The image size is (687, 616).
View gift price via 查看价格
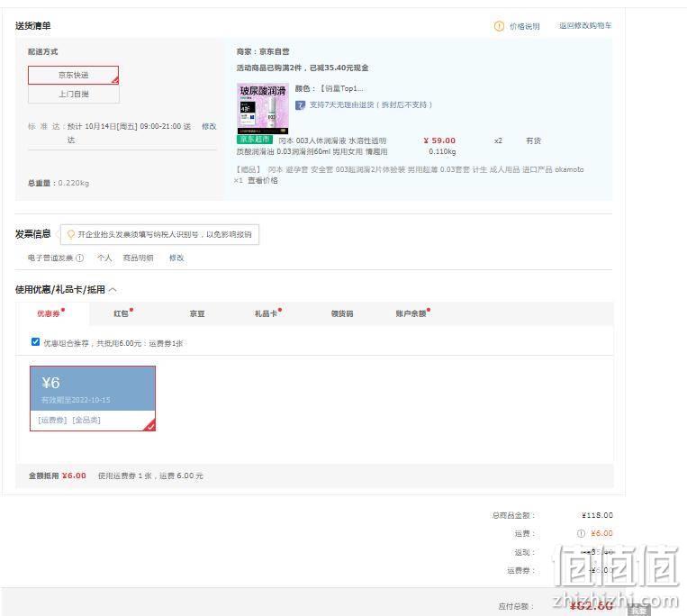[263, 180]
